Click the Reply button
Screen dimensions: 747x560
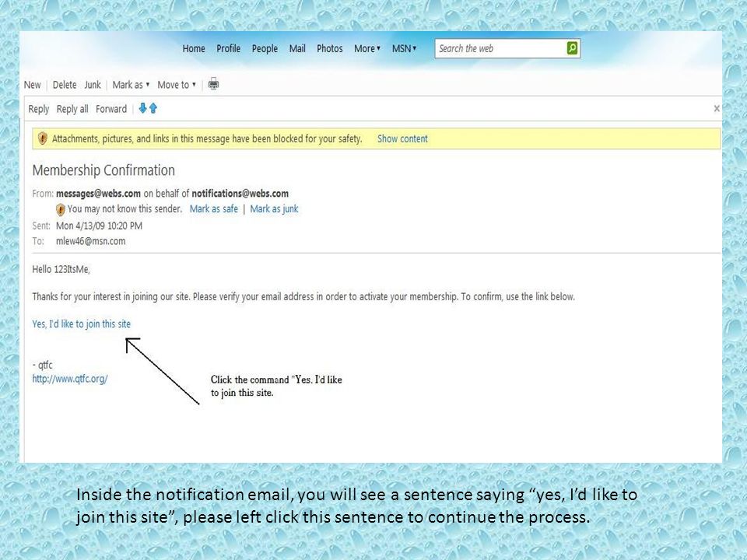pos(39,109)
